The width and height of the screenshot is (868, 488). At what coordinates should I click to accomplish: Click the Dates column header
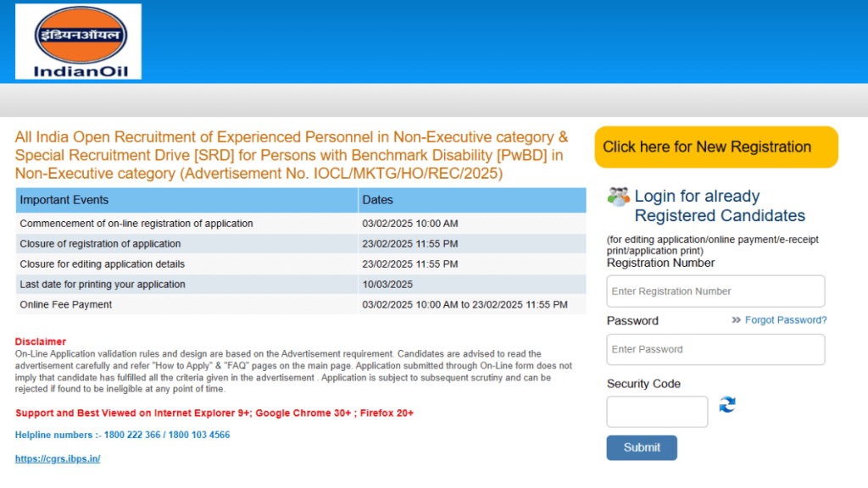click(471, 201)
